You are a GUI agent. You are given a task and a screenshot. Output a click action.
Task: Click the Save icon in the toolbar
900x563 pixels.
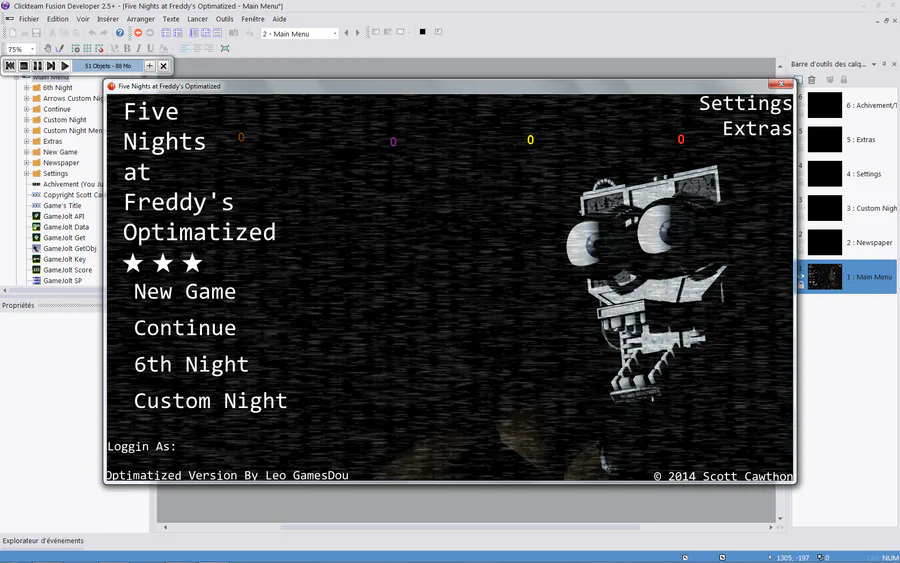pos(36,33)
